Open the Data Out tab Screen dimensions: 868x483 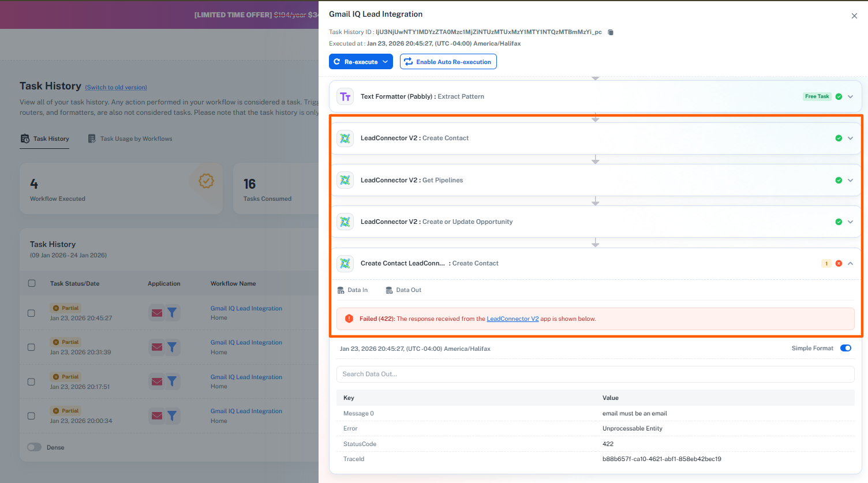pyautogui.click(x=403, y=290)
